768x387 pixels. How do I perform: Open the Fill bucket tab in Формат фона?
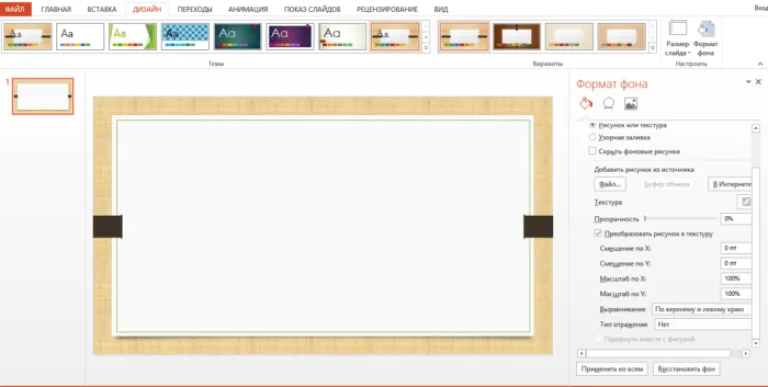586,103
